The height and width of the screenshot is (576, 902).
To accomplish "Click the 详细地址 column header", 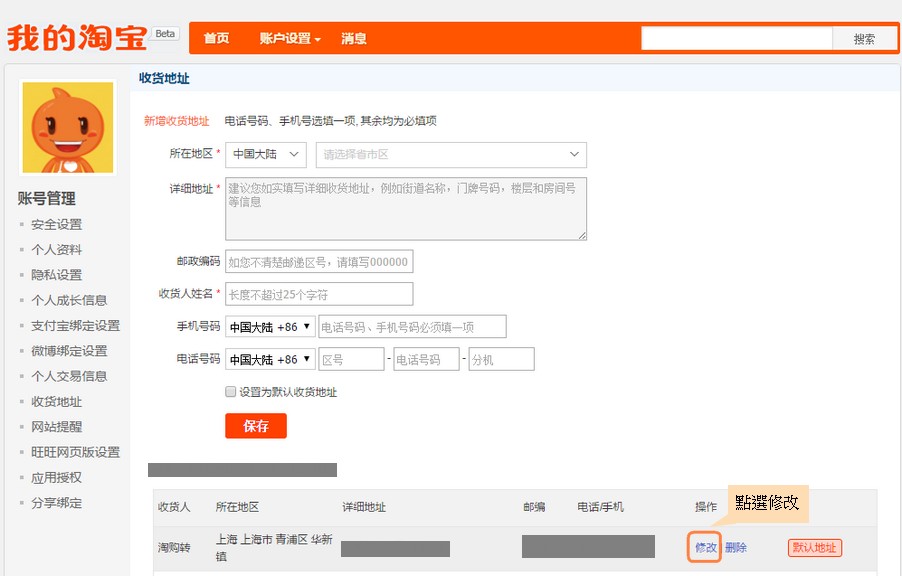I will tap(364, 507).
